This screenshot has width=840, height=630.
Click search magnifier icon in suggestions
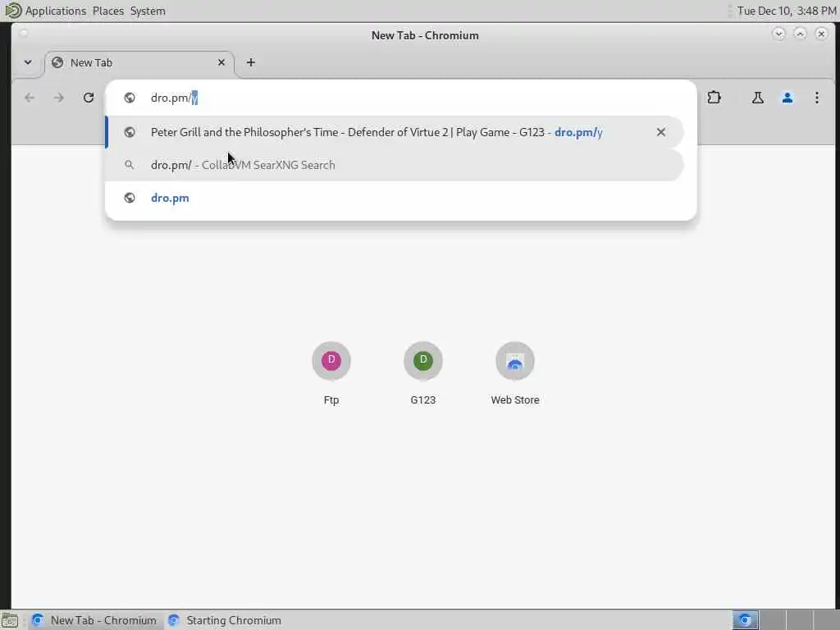click(129, 165)
